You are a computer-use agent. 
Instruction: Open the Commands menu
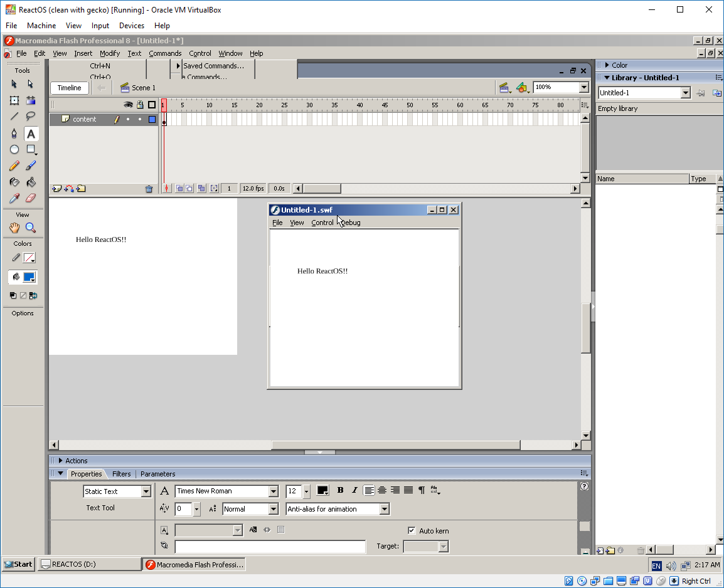[165, 53]
